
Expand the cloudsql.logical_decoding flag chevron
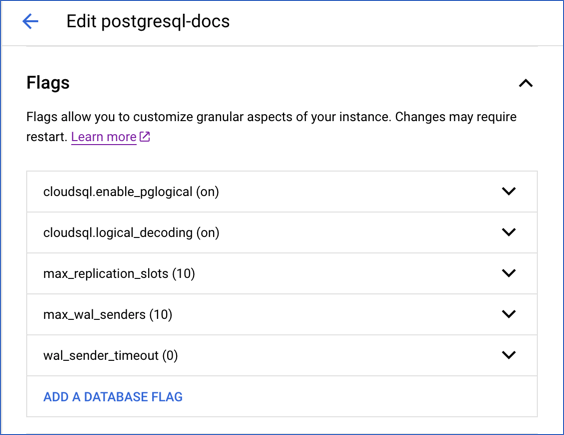(x=509, y=232)
